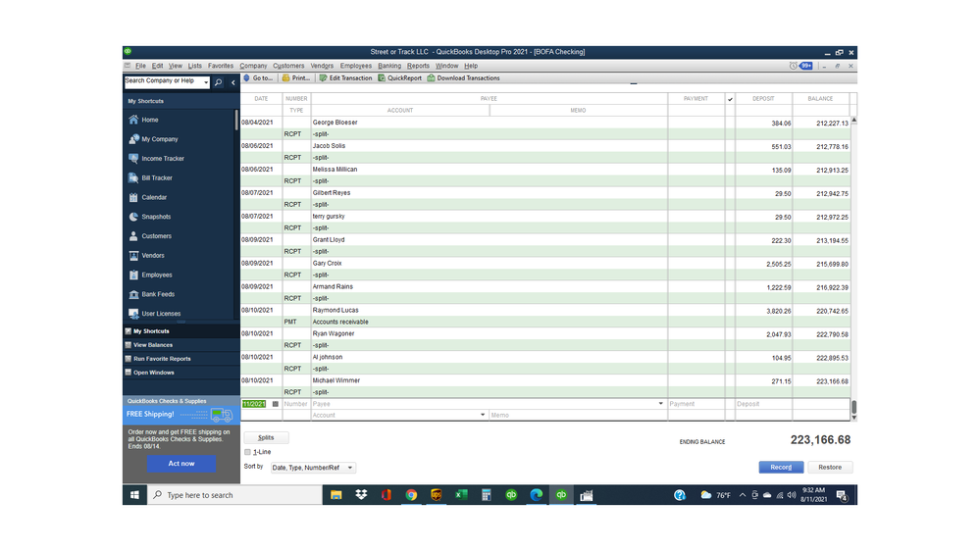Open the Payee dropdown arrow in new entry

(x=660, y=404)
